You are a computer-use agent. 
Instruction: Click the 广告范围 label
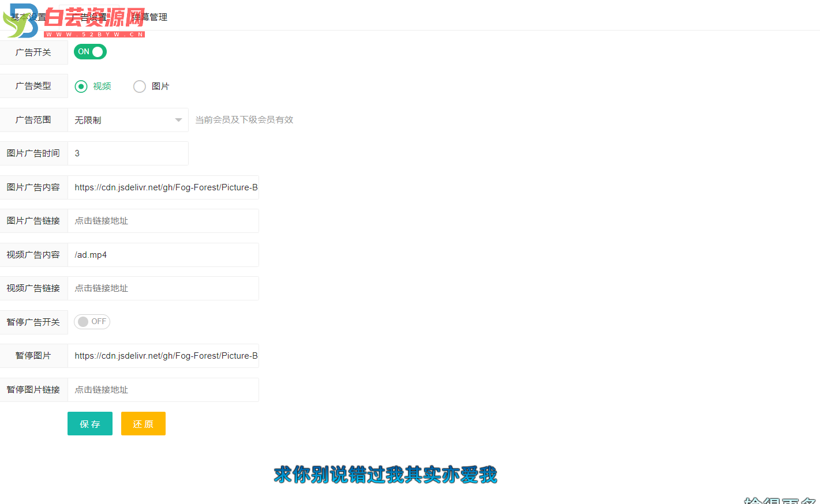(x=33, y=120)
